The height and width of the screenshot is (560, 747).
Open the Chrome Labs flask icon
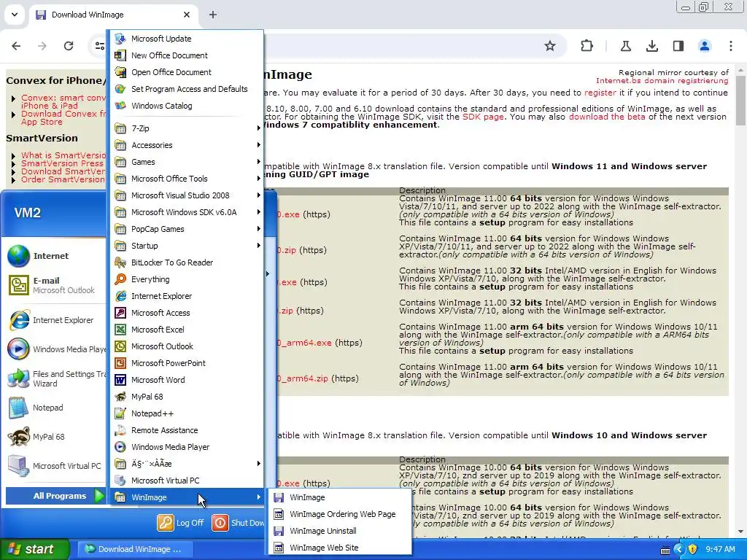tap(625, 46)
